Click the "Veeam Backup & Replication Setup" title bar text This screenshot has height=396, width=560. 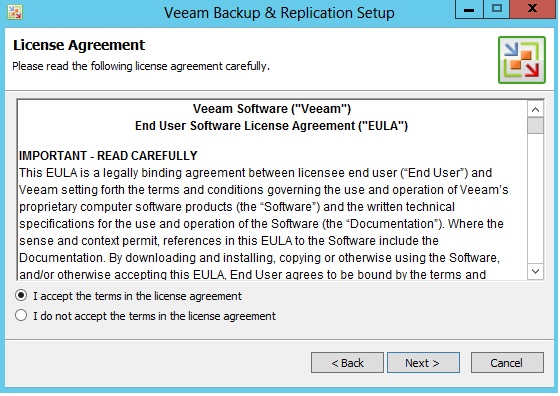coord(279,13)
